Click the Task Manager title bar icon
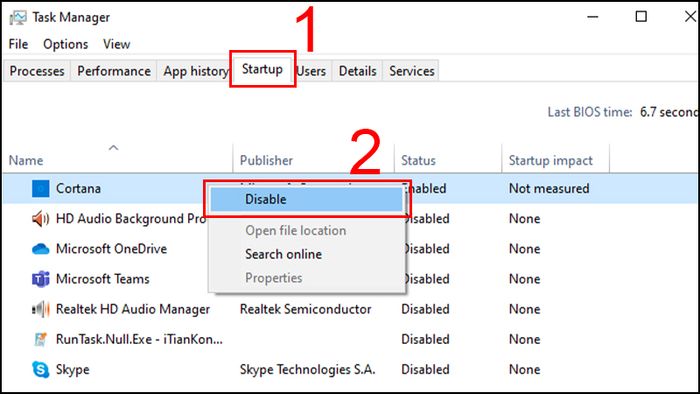This screenshot has width=700, height=394. 18,17
